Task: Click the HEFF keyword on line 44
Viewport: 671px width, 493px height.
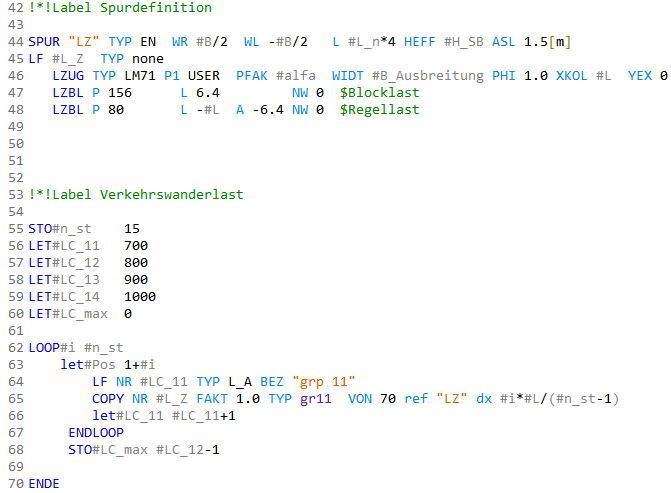Action: [419, 42]
